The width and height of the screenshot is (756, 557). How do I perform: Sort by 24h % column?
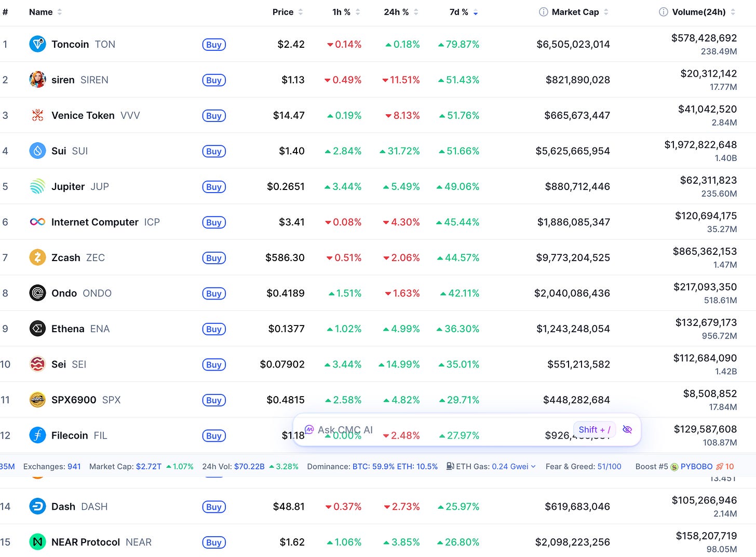[401, 12]
